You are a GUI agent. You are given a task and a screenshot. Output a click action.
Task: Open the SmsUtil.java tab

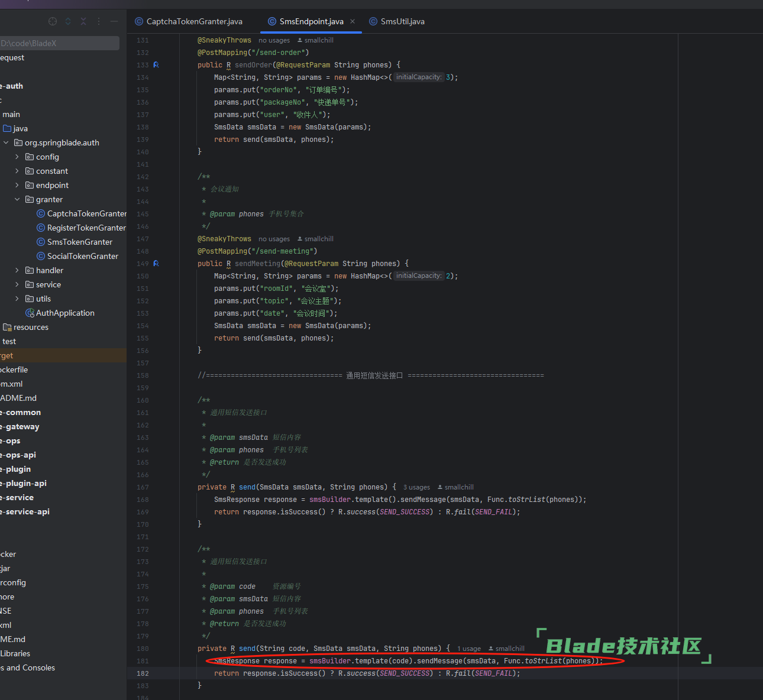click(397, 21)
